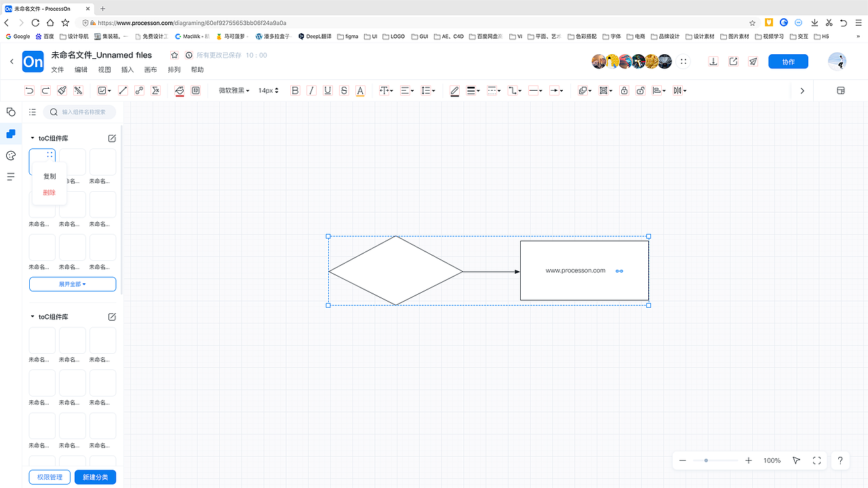The image size is (868, 488).
Task: Insert a formula with the sigma icon
Action: coord(155,90)
